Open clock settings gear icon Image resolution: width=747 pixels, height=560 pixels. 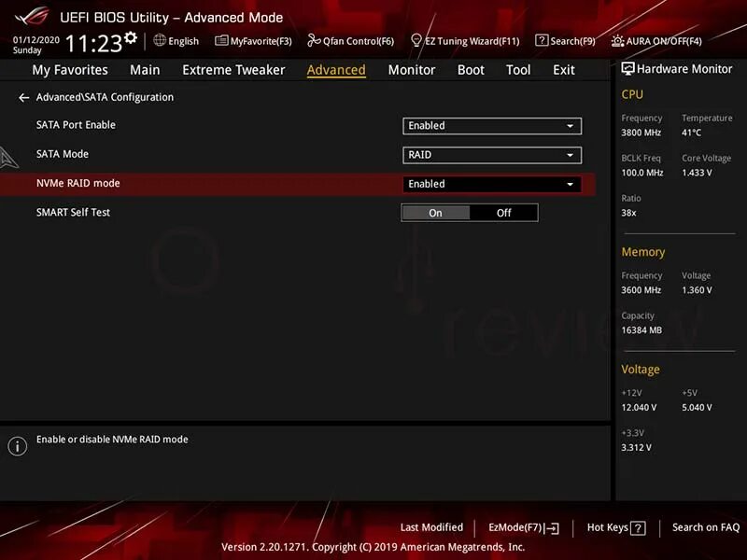pos(131,37)
